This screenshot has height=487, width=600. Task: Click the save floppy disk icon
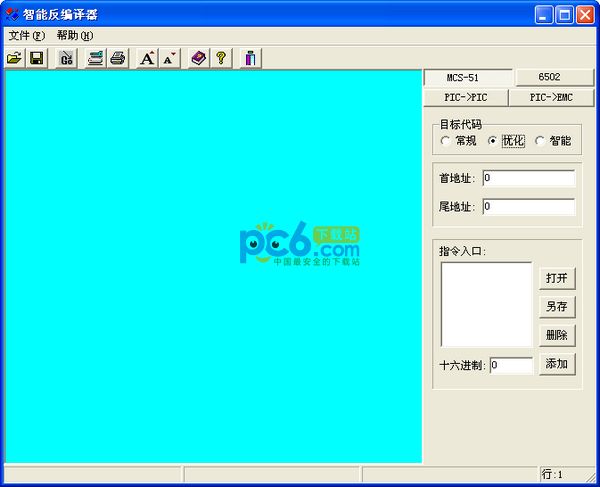[36, 59]
